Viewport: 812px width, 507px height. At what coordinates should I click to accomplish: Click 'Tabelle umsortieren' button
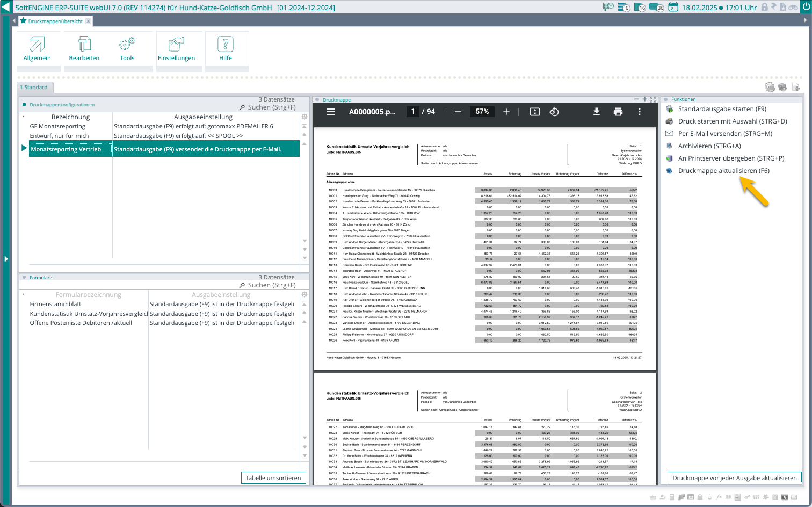tap(273, 477)
